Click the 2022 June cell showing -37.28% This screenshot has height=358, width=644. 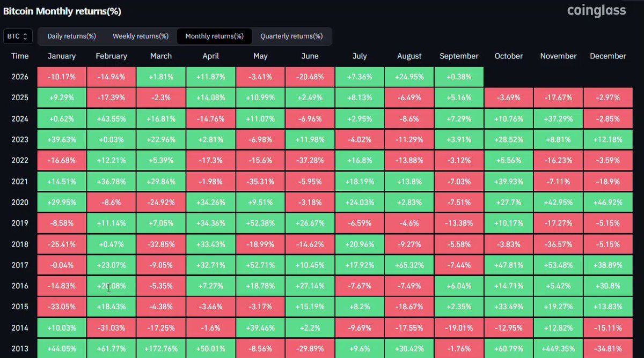pyautogui.click(x=310, y=160)
